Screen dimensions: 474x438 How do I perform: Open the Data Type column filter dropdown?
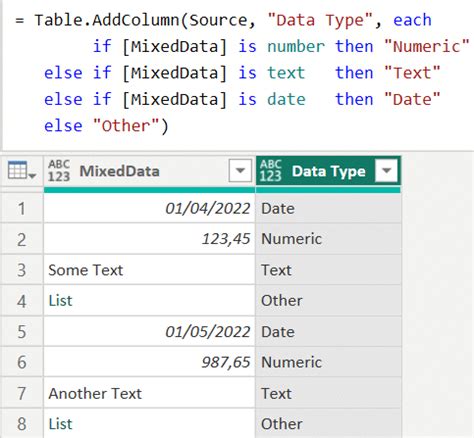click(386, 171)
